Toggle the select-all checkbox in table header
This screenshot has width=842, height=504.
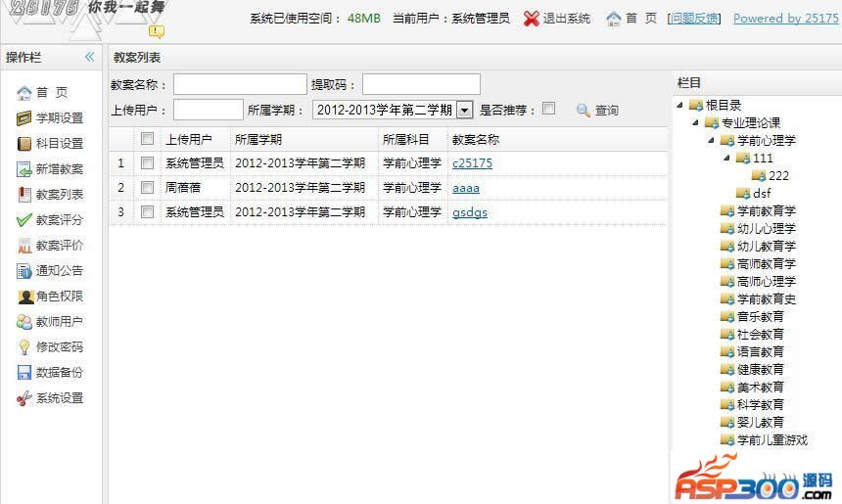pos(147,139)
